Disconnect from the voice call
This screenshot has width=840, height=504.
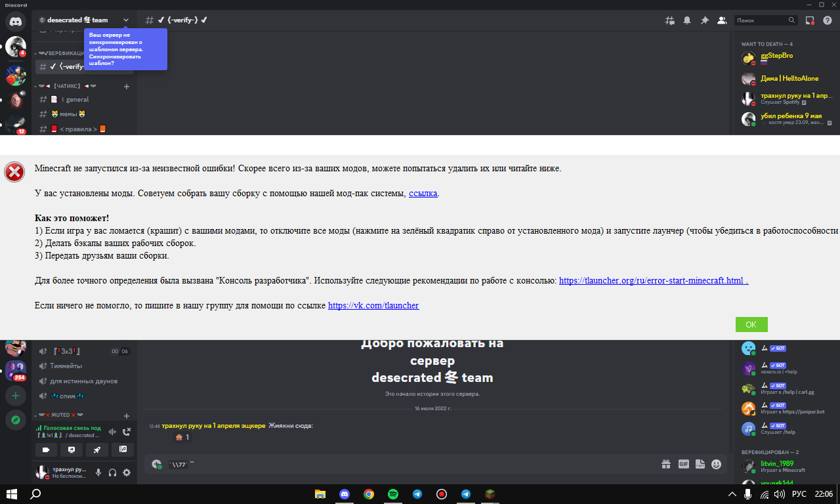pos(127,431)
